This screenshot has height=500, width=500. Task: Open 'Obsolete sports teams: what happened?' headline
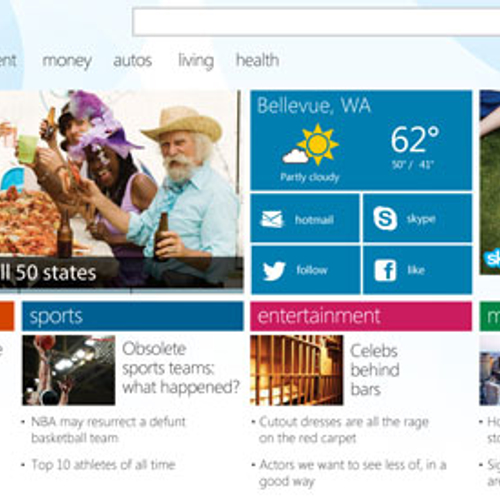[x=181, y=368]
